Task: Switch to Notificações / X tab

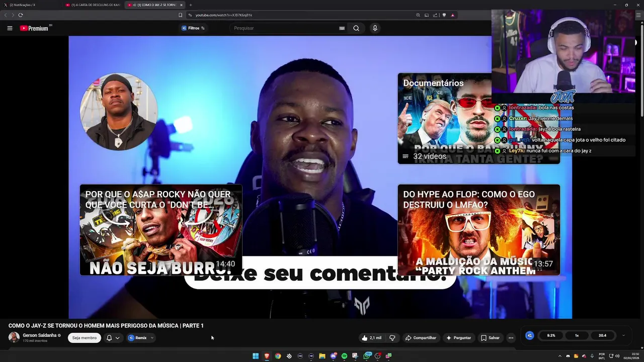Action: [30, 5]
